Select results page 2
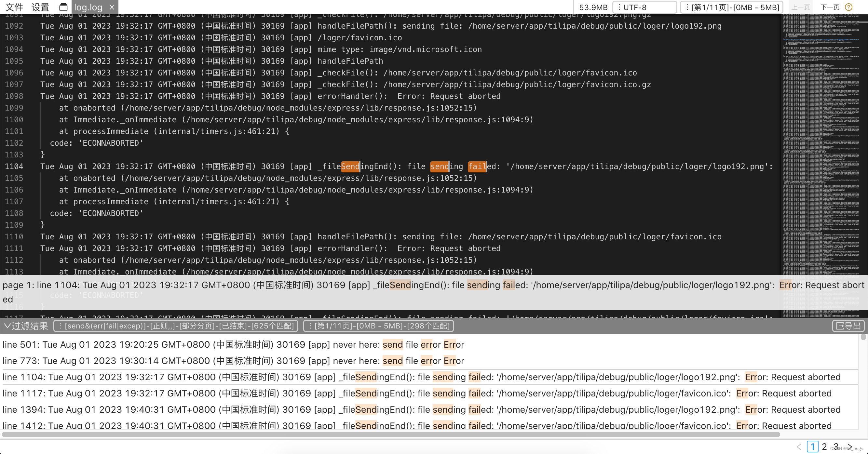The width and height of the screenshot is (868, 454). coord(824,447)
